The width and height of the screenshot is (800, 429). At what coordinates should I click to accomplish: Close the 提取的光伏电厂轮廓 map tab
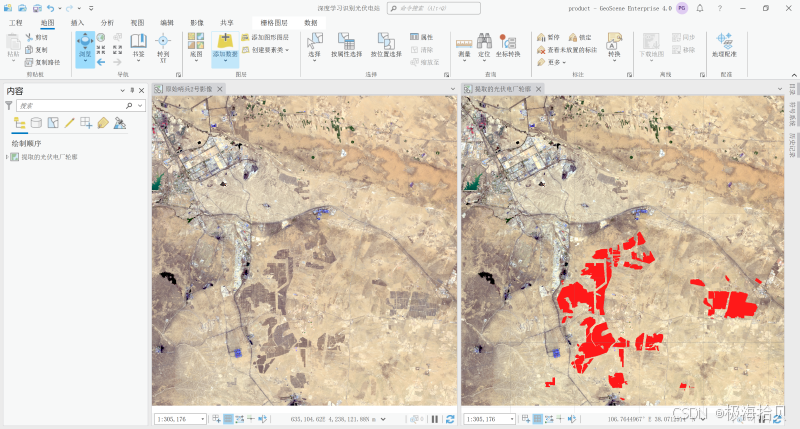point(538,89)
